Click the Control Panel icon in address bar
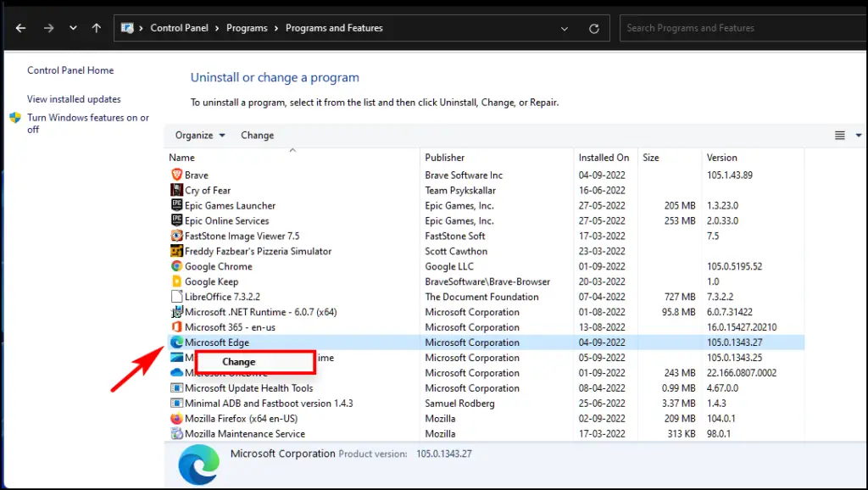This screenshot has height=490, width=868. tap(127, 28)
